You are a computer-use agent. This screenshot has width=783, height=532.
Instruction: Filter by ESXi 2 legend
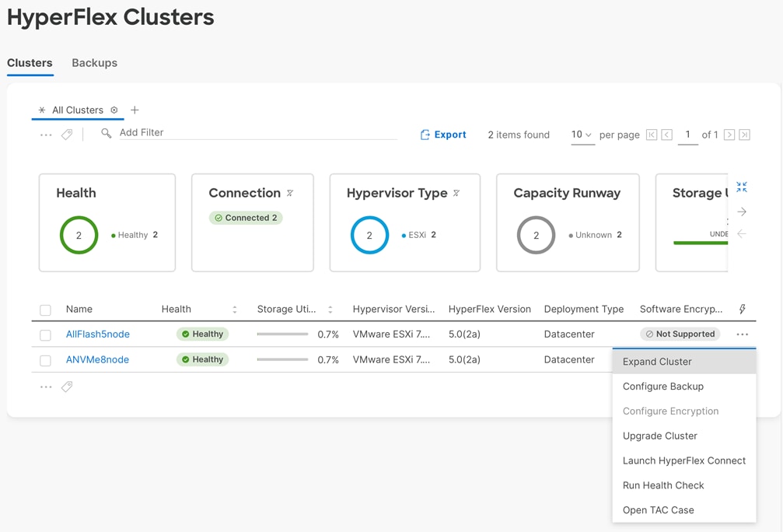[419, 235]
